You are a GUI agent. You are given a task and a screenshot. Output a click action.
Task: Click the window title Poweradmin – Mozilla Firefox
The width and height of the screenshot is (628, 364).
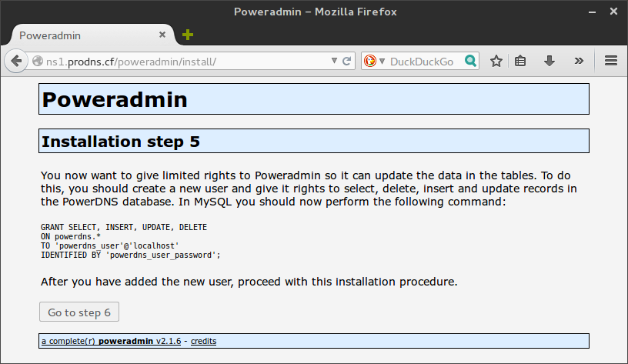coord(316,12)
